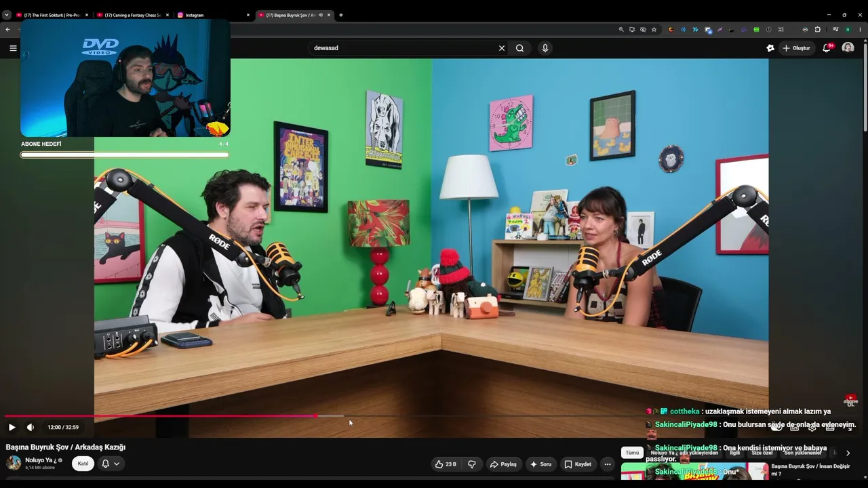
Task: Click the search magnifier button
Action: (519, 48)
